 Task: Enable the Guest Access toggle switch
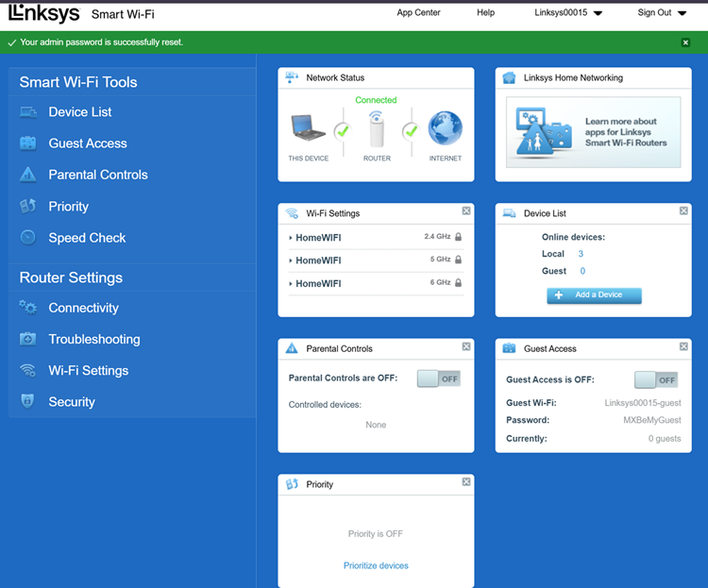pos(656,380)
